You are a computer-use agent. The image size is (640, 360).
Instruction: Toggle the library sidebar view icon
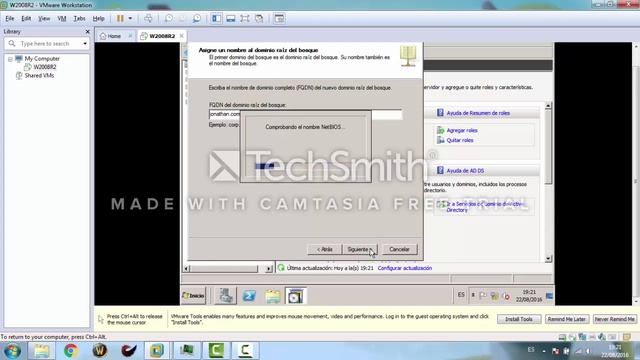216,18
